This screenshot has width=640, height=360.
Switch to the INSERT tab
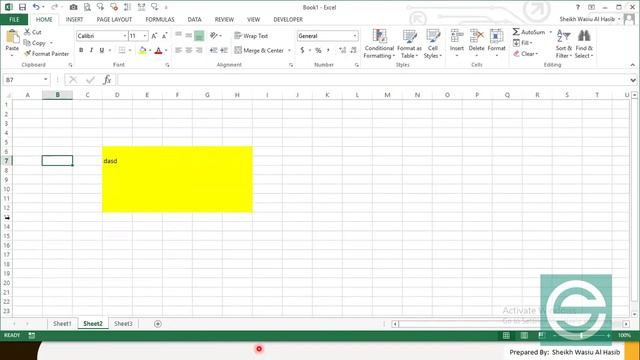coord(74,19)
